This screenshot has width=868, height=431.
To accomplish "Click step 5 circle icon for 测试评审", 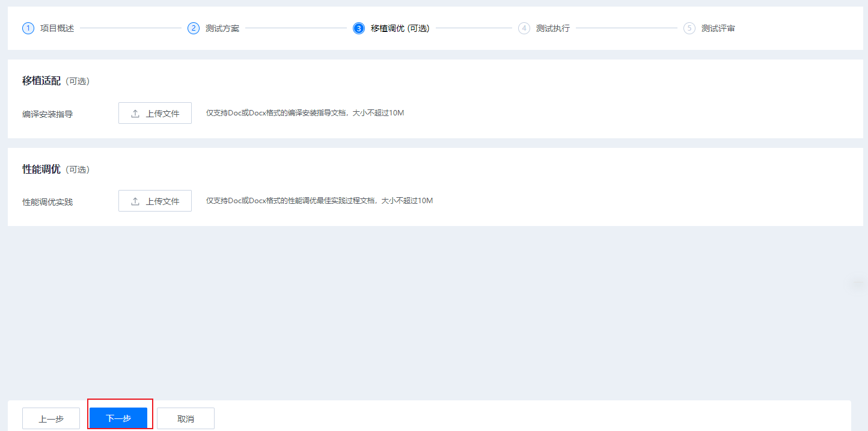I will [689, 28].
